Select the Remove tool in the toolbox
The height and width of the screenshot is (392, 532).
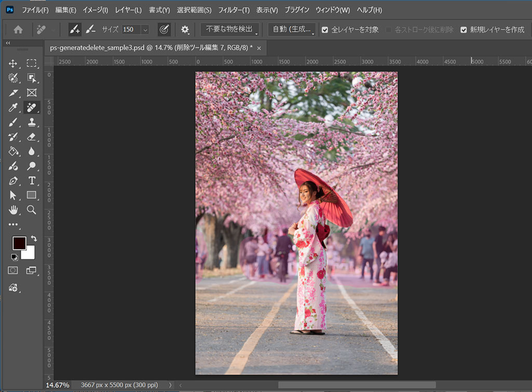click(32, 107)
